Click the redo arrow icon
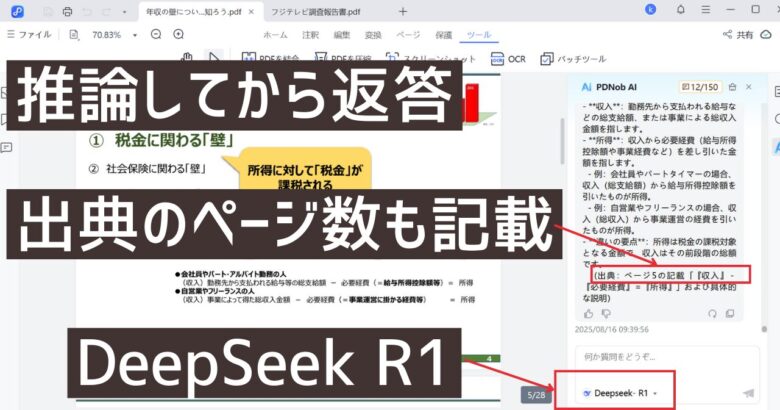Screen dimensions: 780x410 [x=106, y=11]
